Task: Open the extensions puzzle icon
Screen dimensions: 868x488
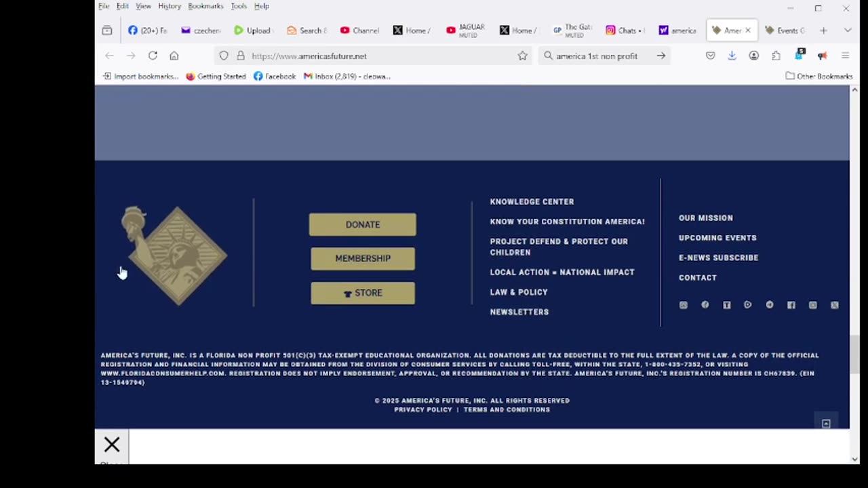Action: (x=776, y=56)
